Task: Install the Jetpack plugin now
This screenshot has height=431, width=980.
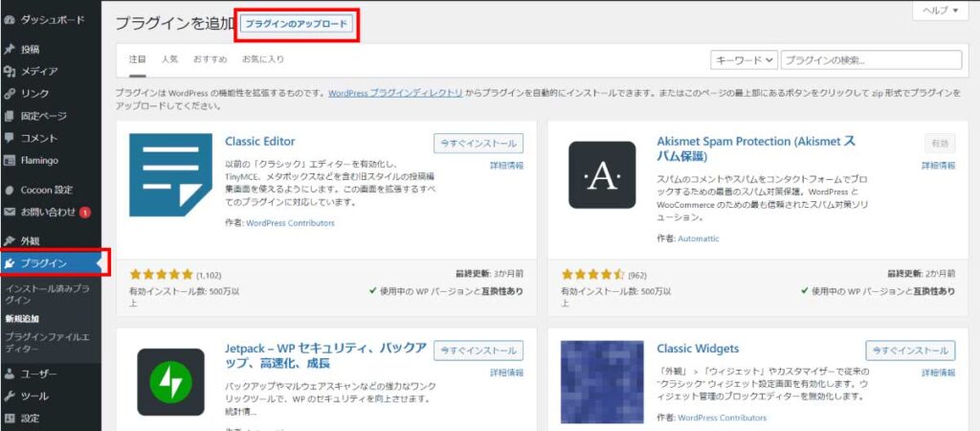Action: tap(479, 351)
